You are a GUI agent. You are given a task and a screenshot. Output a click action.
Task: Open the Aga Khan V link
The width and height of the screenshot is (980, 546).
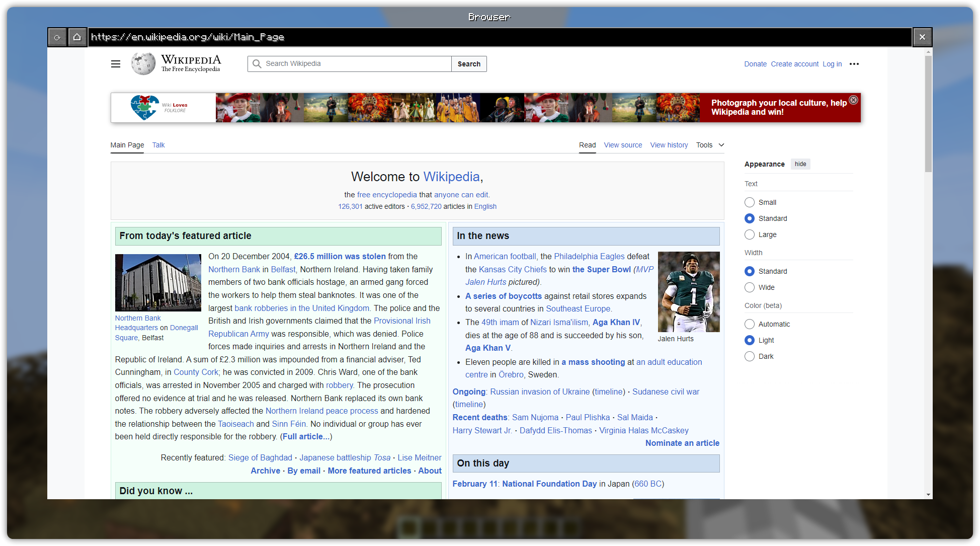point(488,348)
